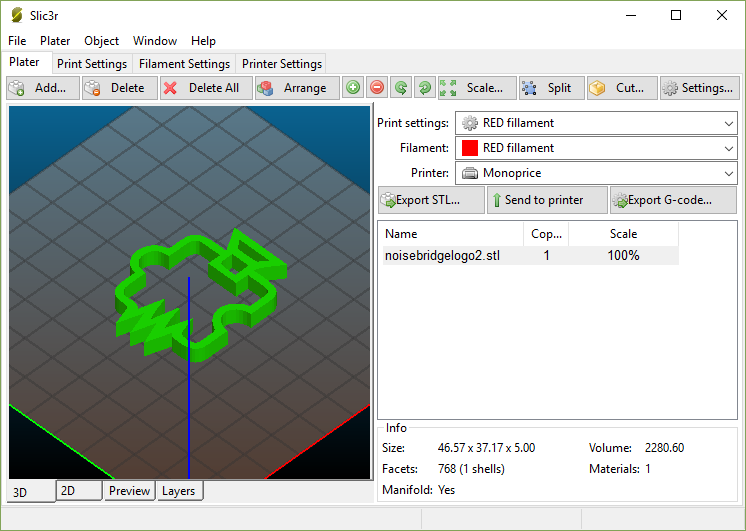Viewport: 746px width, 531px height.
Task: Rotate object 45° clockwise icon
Action: point(425,88)
